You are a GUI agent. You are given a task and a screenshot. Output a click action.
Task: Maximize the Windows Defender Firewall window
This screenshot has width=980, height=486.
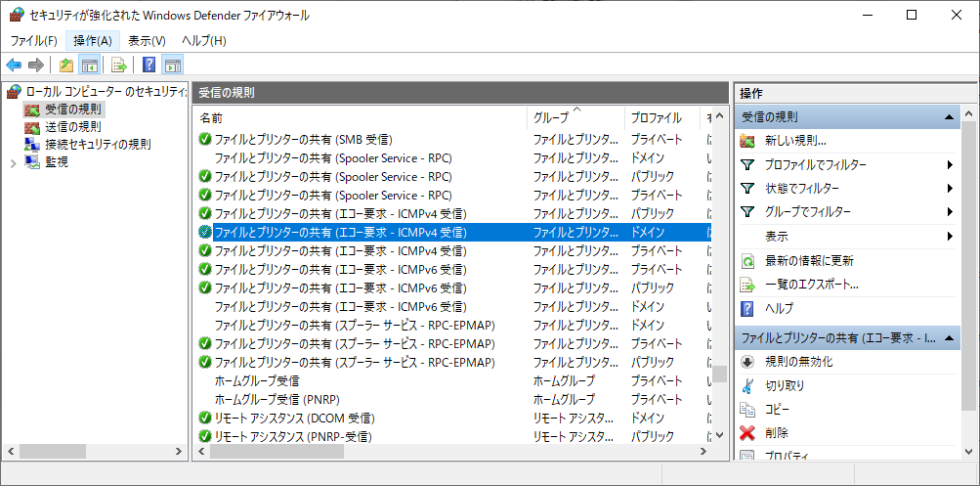[912, 15]
